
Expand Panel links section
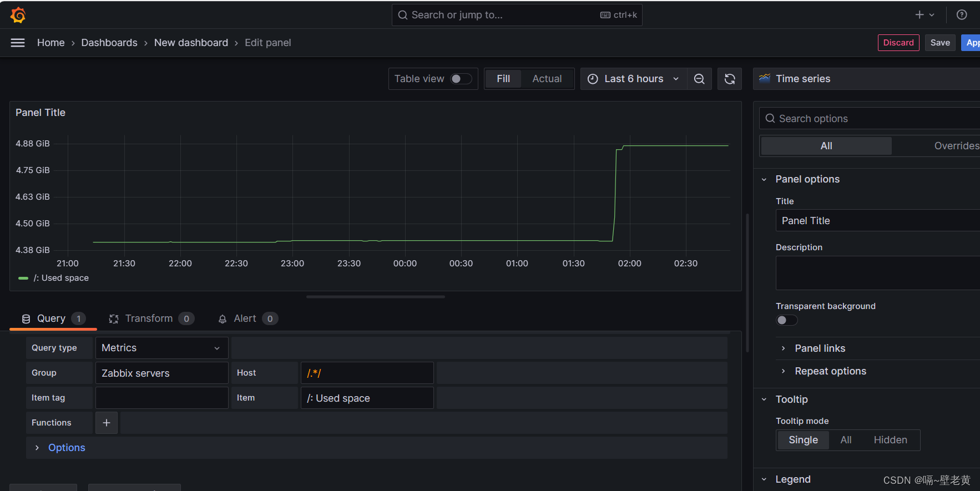(820, 348)
